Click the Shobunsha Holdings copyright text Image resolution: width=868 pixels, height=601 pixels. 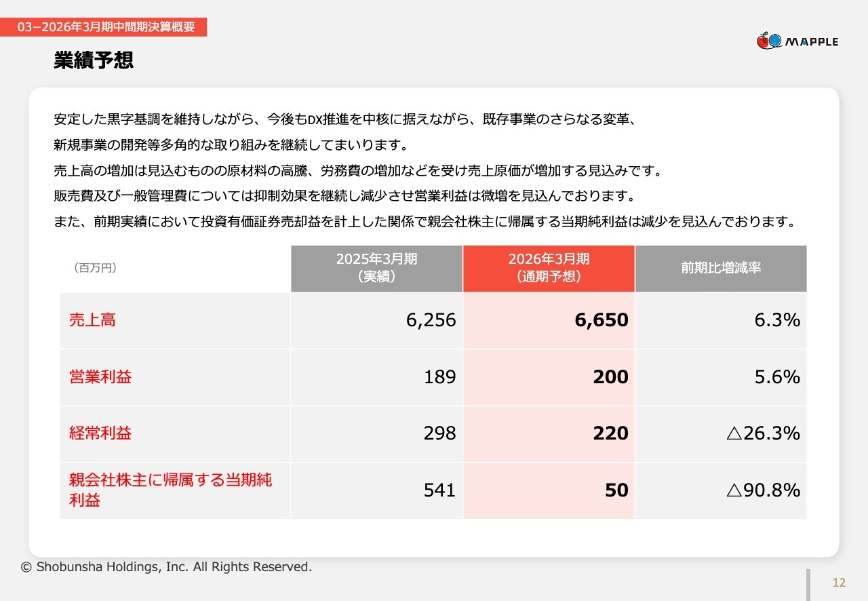(166, 567)
